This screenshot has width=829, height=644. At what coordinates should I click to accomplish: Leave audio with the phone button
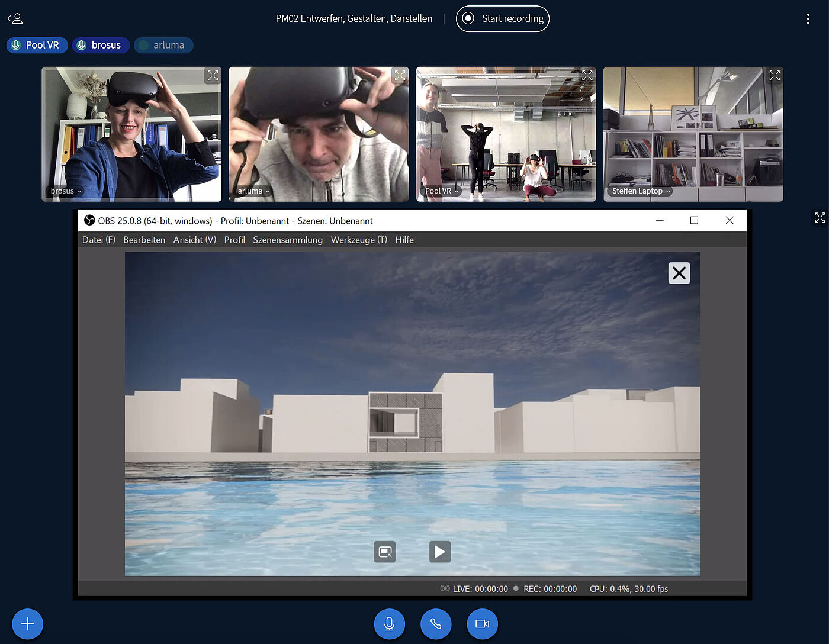pos(436,624)
